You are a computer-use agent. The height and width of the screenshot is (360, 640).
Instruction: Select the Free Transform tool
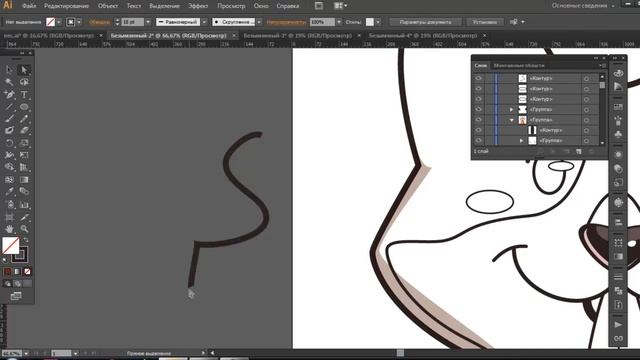pos(24,155)
